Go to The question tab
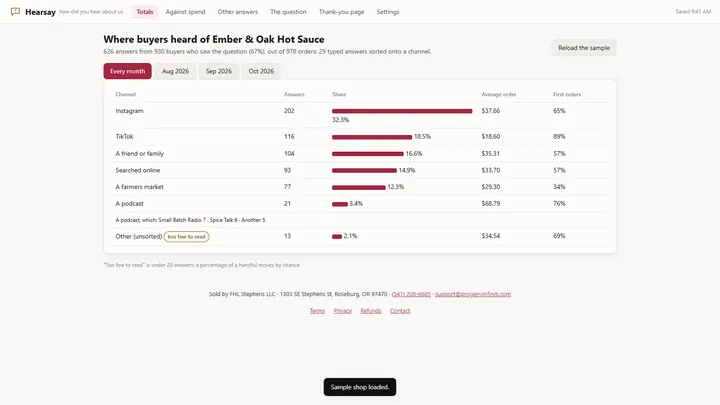The image size is (720, 405). [x=288, y=12]
